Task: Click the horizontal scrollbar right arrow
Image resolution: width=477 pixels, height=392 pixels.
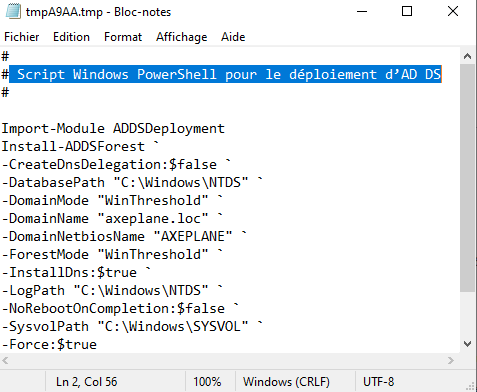Action: click(x=451, y=360)
